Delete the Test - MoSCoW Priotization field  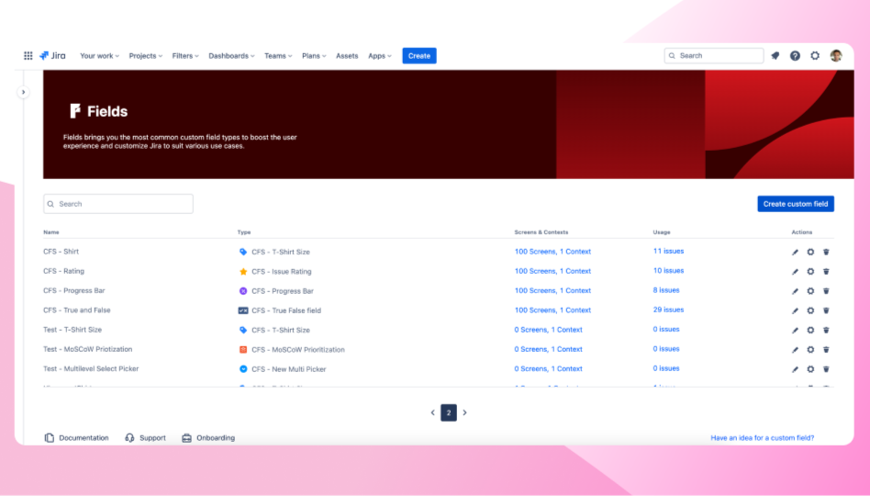826,350
